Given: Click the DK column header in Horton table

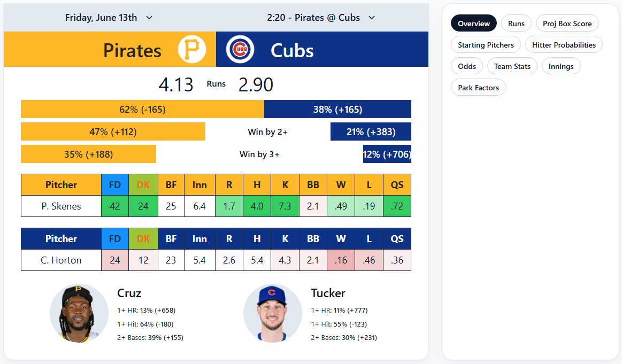Looking at the screenshot, I should [143, 238].
